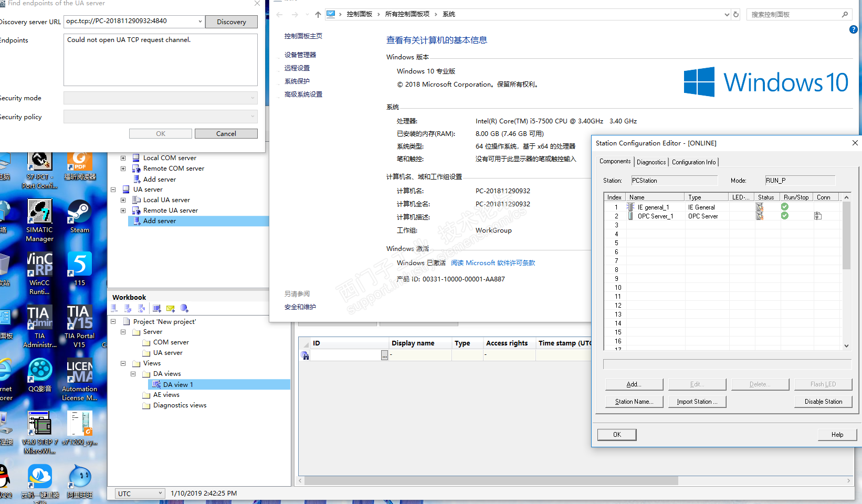Click the control panel help question mark icon
Image resolution: width=862 pixels, height=504 pixels.
coord(854,29)
